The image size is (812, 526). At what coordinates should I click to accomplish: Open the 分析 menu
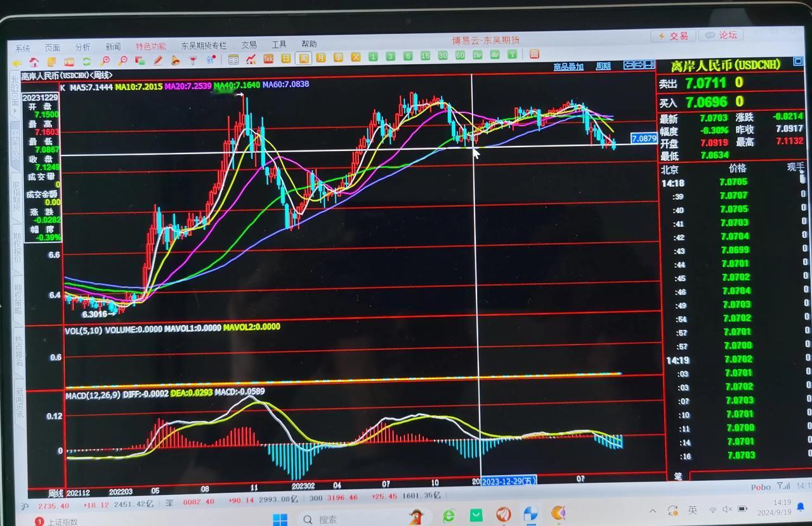(x=82, y=47)
